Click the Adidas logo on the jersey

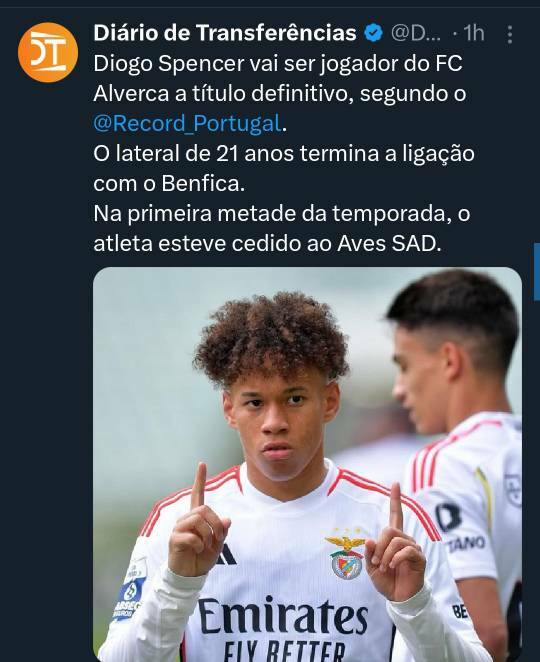[x=226, y=554]
